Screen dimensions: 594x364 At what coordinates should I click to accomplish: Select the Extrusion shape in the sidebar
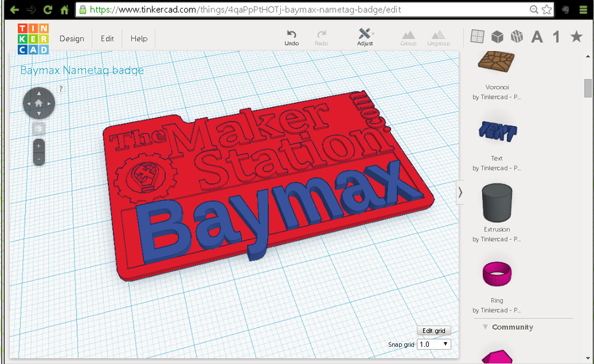pos(496,202)
